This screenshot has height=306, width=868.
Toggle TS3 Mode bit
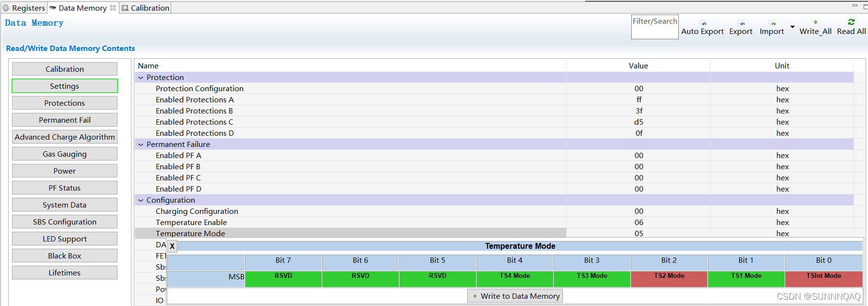click(592, 279)
